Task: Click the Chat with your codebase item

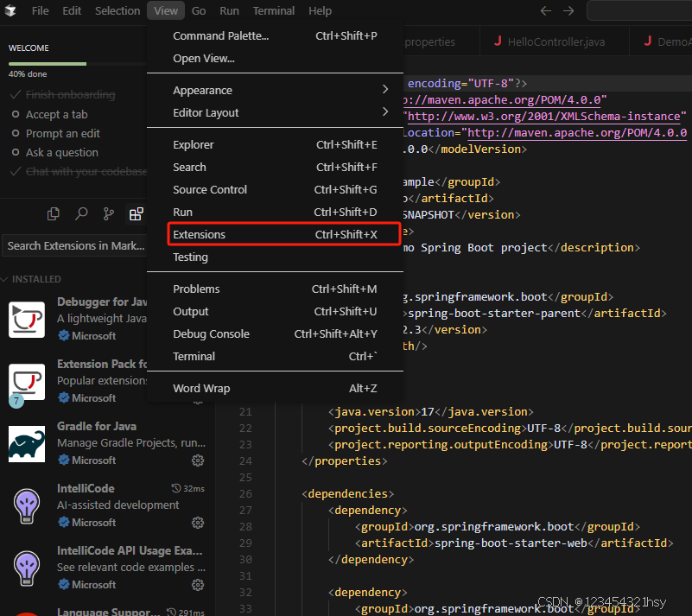Action: 79,171
